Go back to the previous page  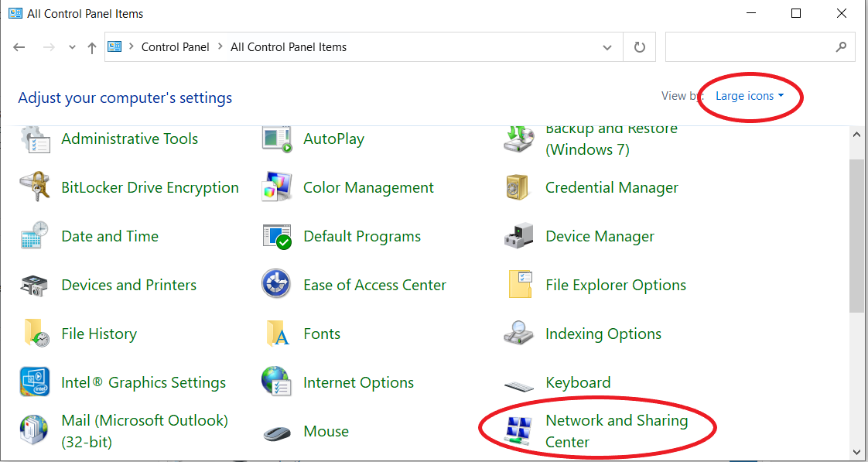(x=19, y=47)
